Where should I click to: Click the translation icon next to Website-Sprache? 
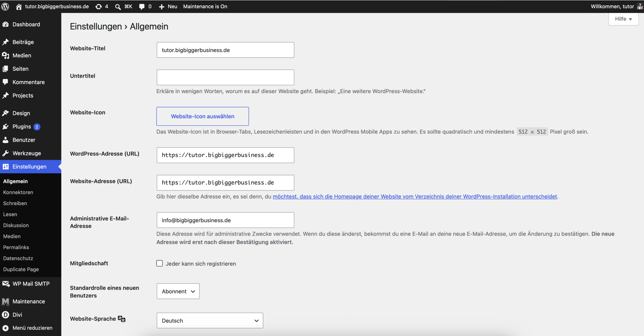122,319
